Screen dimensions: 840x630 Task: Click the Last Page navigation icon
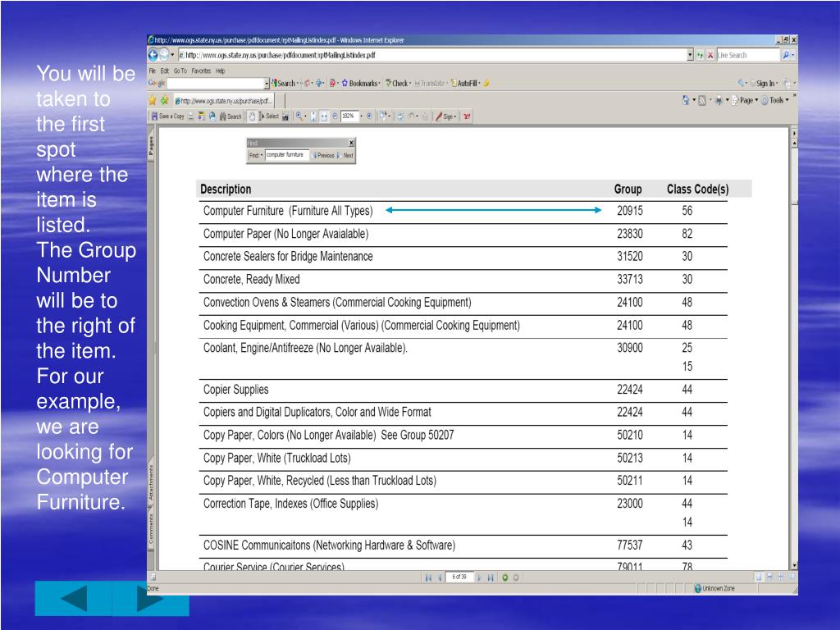(x=491, y=577)
